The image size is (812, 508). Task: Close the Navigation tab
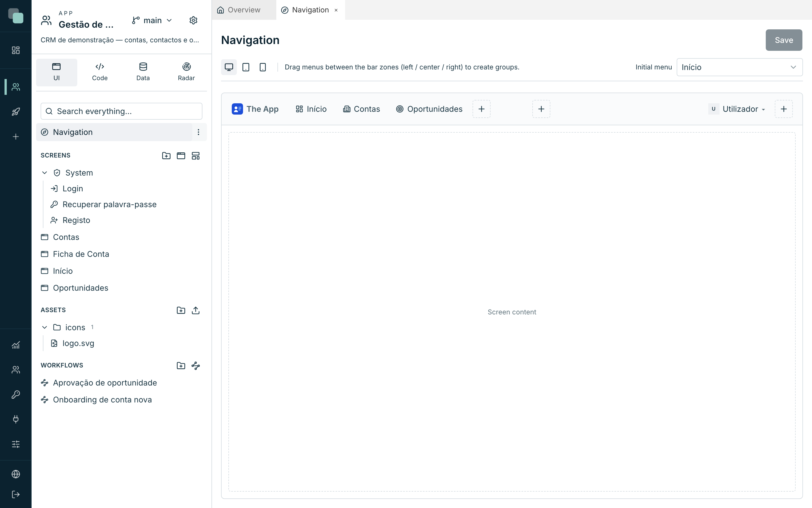pos(336,10)
